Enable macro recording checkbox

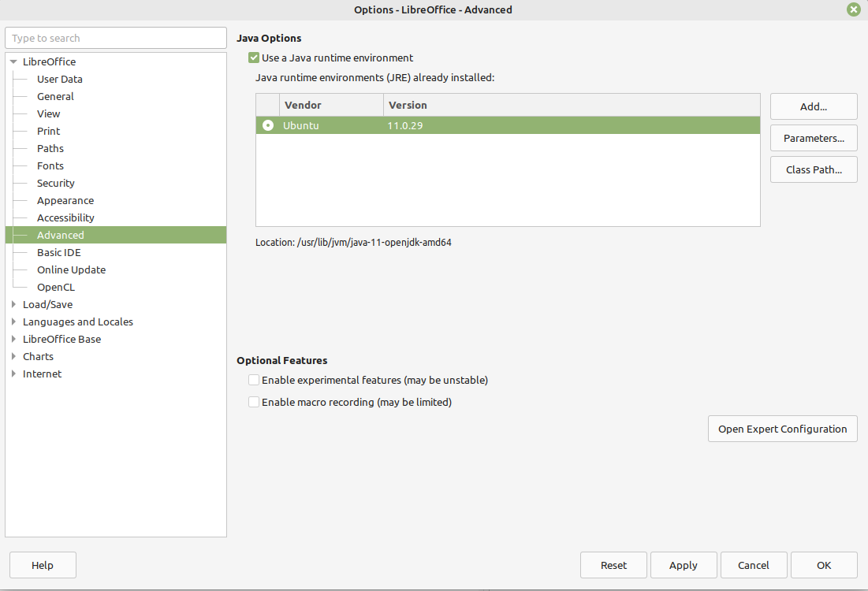254,402
